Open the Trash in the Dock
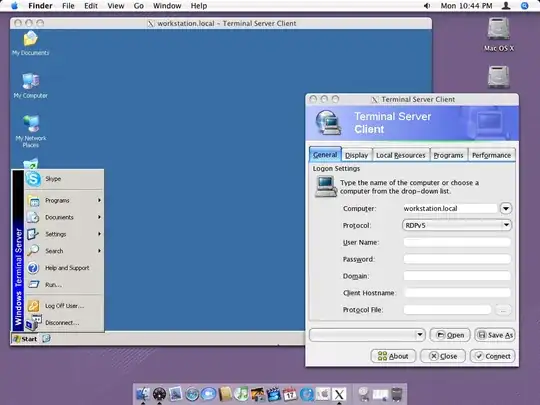Image resolution: width=540 pixels, height=405 pixels. tap(397, 394)
